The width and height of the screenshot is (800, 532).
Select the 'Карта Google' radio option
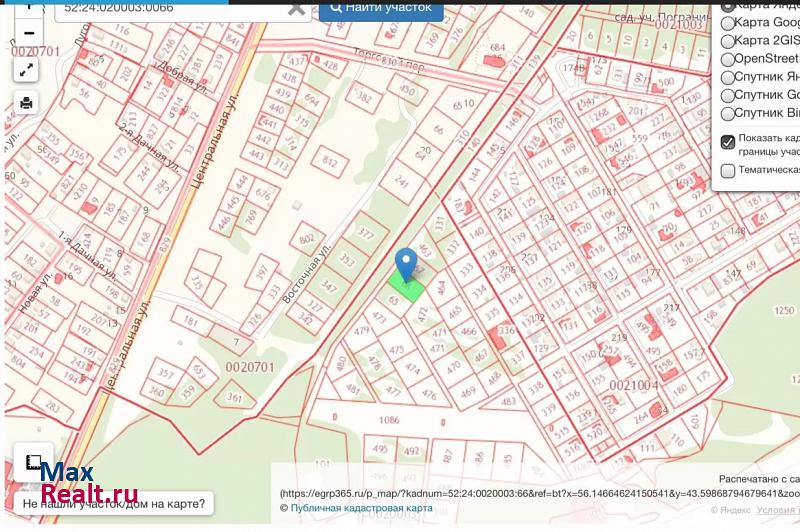click(x=727, y=23)
